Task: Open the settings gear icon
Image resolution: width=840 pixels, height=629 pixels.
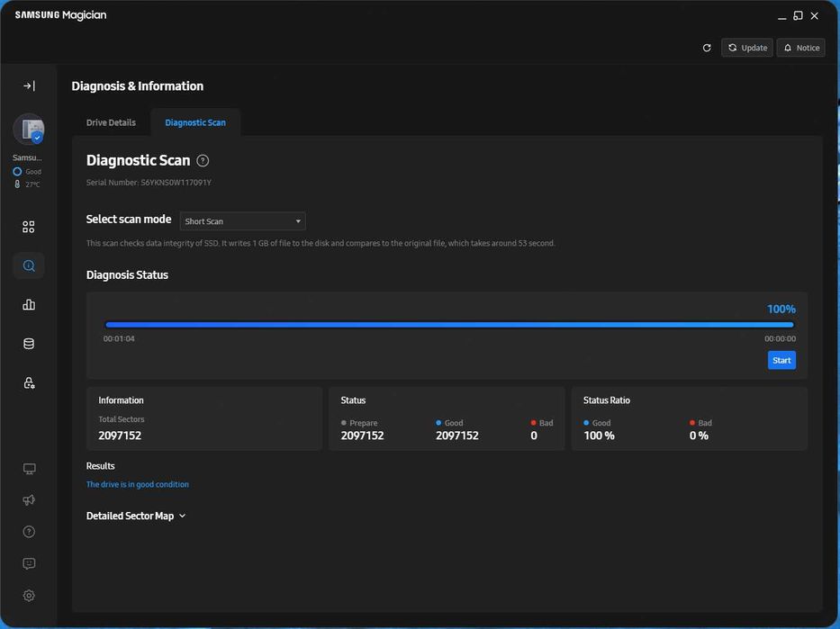Action: pyautogui.click(x=29, y=596)
